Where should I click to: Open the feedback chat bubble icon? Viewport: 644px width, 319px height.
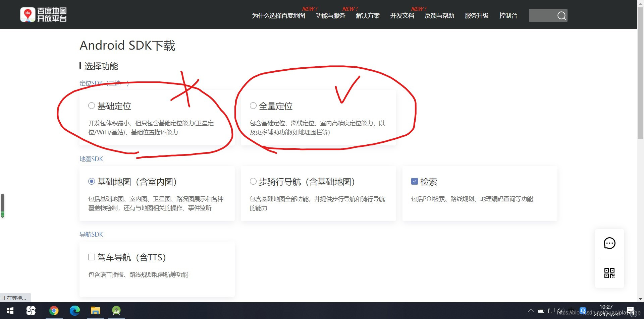[609, 243]
